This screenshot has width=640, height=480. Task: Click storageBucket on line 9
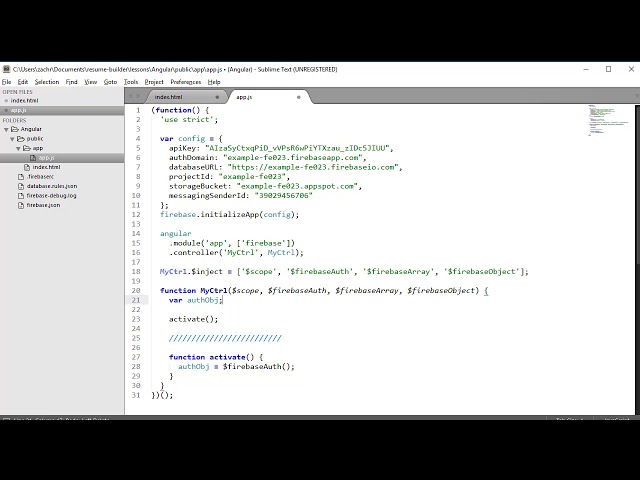tap(198, 186)
